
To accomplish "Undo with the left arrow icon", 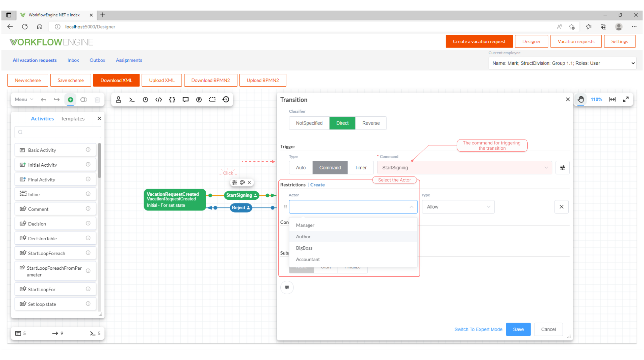I will [x=44, y=100].
